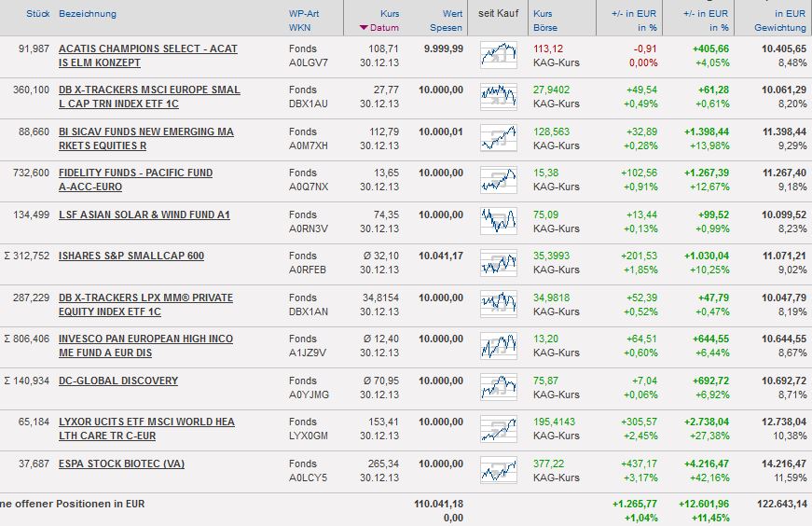The height and width of the screenshot is (526, 812).
Task: Open the Fidelity Pacific Fund chart thumbnail
Action: (499, 180)
